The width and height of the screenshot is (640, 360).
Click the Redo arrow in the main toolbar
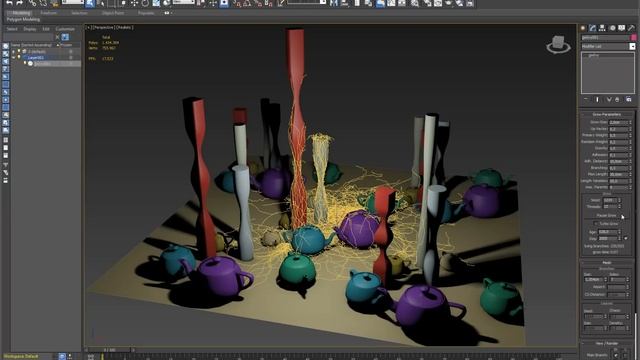20,3
